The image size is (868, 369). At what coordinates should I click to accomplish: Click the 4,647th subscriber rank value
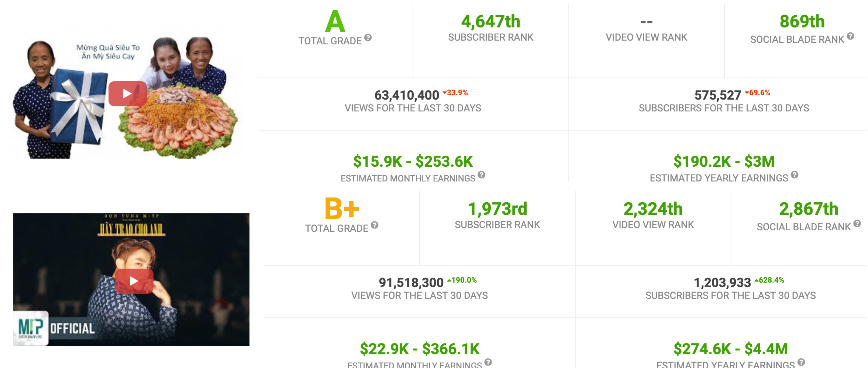491,22
